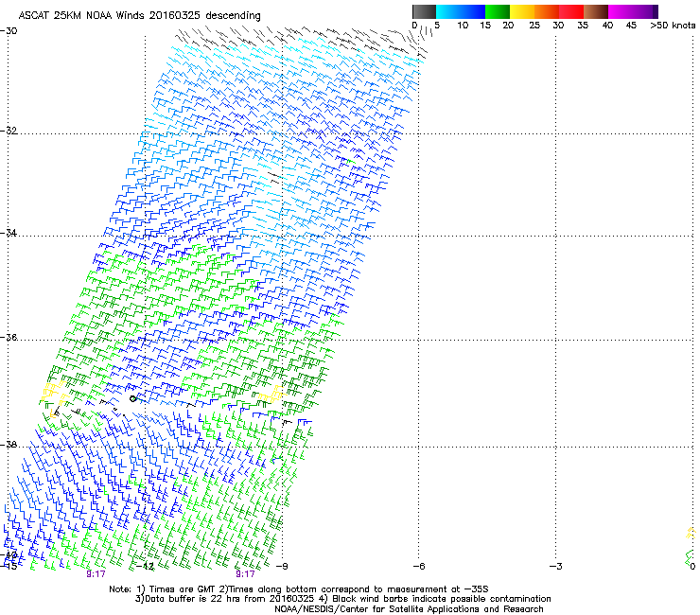Click the '-30' latitude axis label
This screenshot has width=700, height=615.
pos(9,31)
